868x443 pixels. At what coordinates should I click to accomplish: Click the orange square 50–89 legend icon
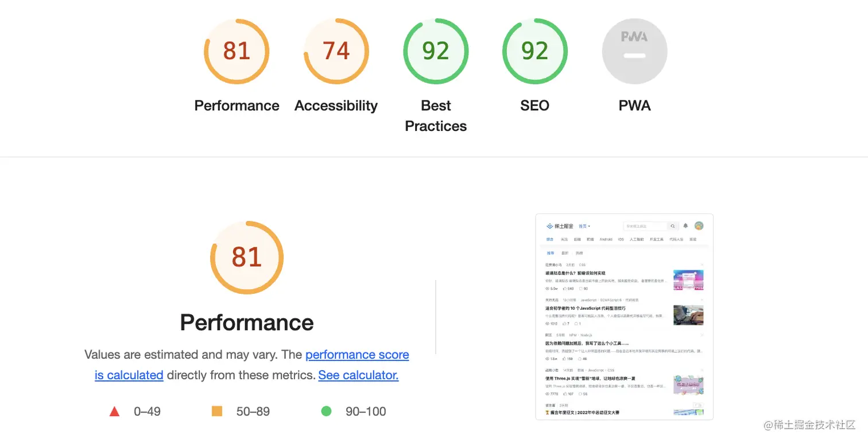217,411
